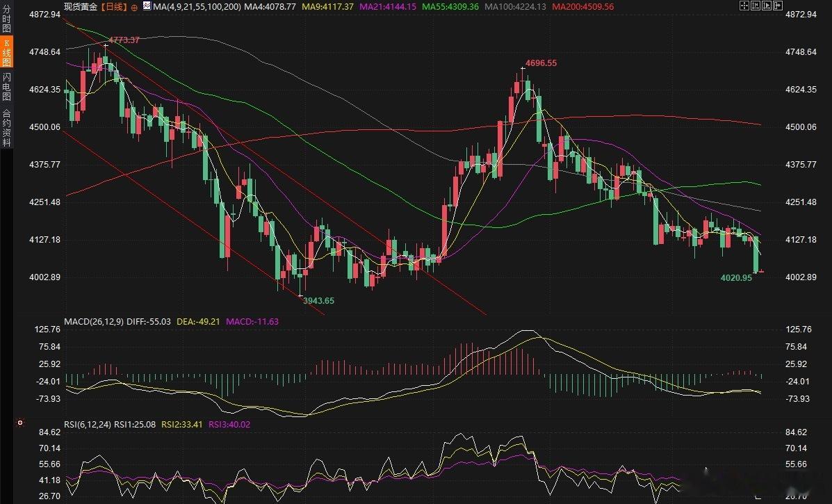Click the MACD(26,12,9) parameters label
The height and width of the screenshot is (504, 832).
94,321
